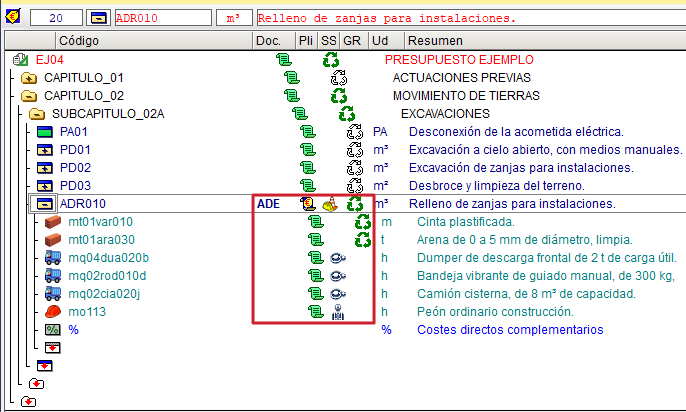The width and height of the screenshot is (686, 412).
Task: Click the brick material icon for mt01var010
Action: 53,222
